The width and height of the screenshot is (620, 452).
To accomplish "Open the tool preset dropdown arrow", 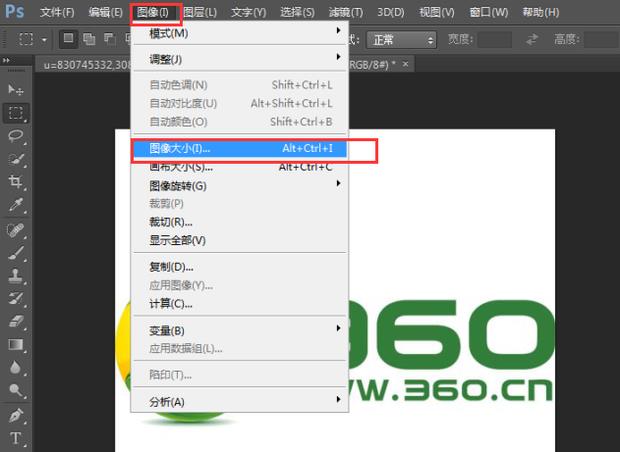I will click(x=44, y=40).
